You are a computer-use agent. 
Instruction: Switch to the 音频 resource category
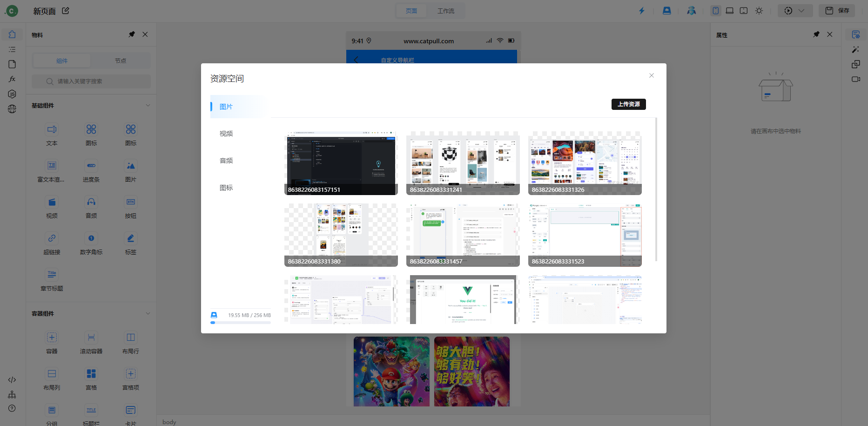point(226,161)
